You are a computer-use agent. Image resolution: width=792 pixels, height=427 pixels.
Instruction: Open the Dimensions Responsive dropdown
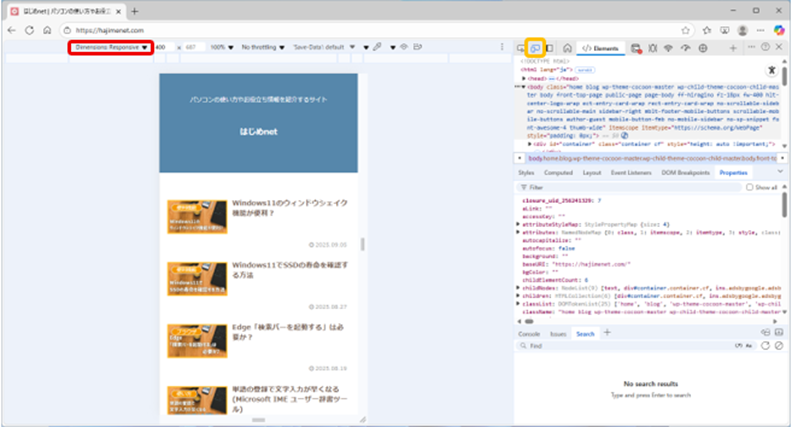point(111,48)
